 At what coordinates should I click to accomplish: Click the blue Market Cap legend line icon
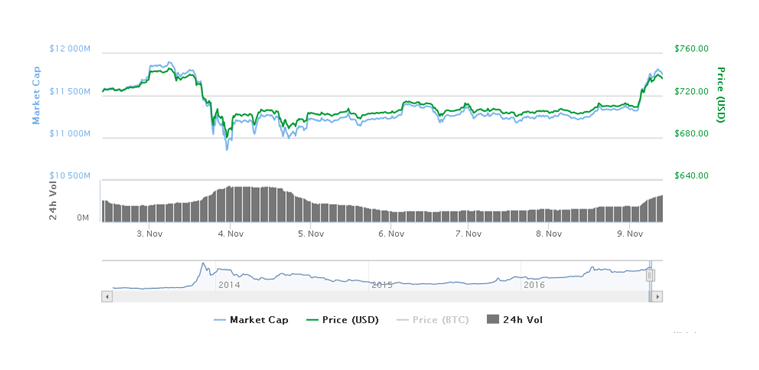[x=220, y=320]
